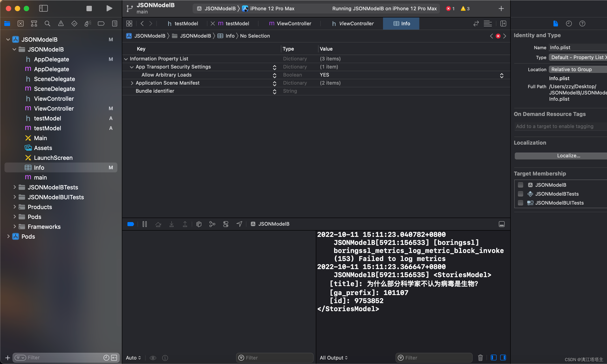This screenshot has width=607, height=364.
Task: Select the Info plist tab
Action: tap(401, 24)
